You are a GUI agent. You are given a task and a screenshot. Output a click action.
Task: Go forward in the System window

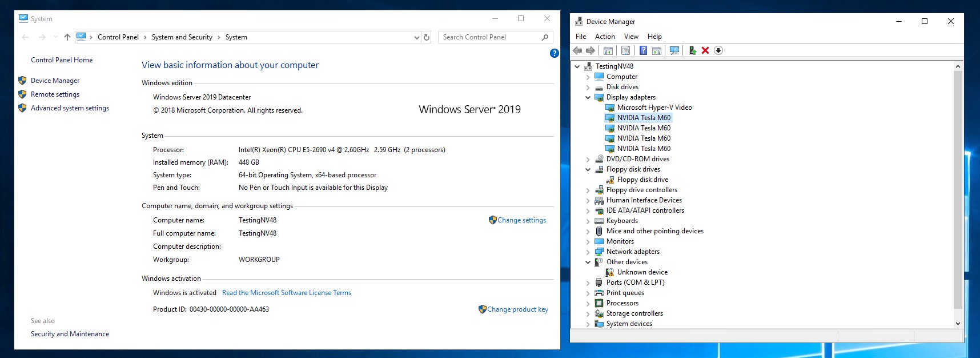pyautogui.click(x=42, y=37)
